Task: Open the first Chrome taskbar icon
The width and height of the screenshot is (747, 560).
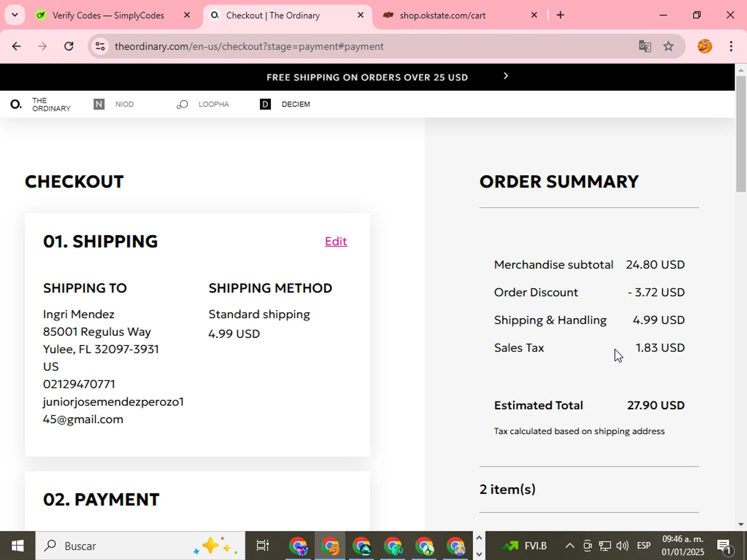Action: tap(299, 546)
